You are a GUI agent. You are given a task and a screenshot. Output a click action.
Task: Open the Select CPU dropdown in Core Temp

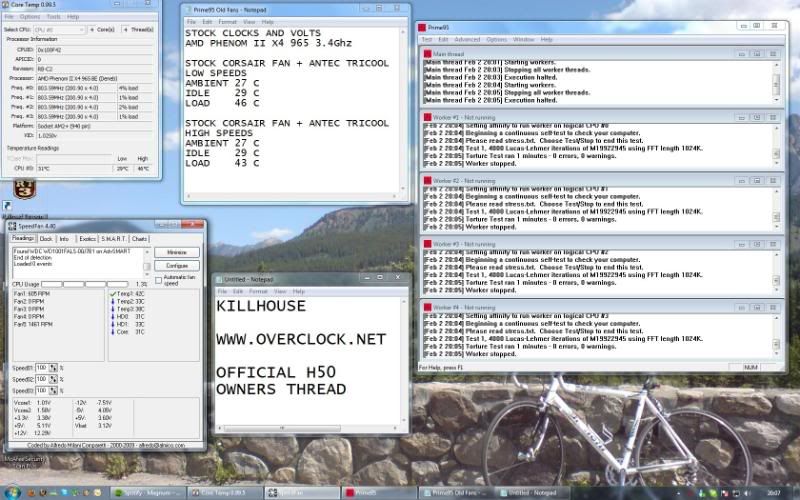[x=59, y=30]
